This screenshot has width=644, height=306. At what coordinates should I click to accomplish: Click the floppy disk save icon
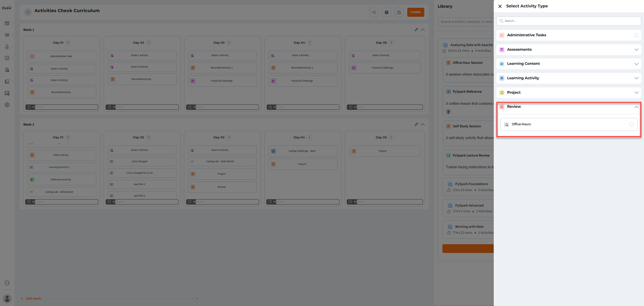tap(399, 12)
